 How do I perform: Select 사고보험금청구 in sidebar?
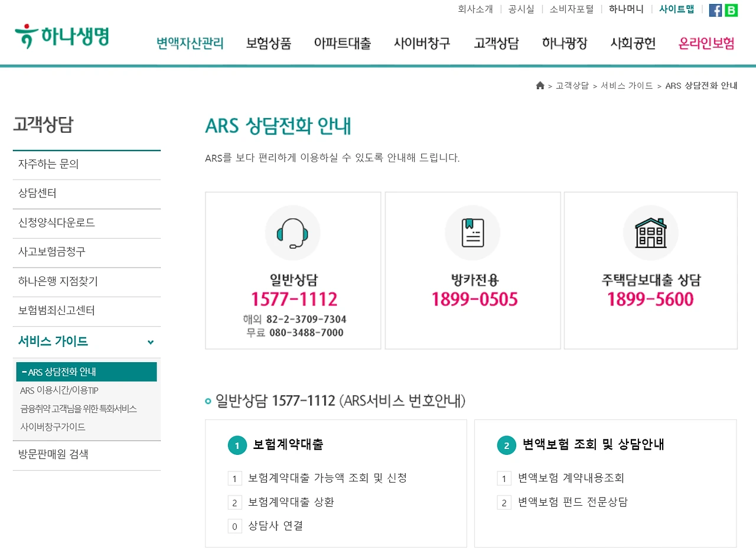pos(87,252)
